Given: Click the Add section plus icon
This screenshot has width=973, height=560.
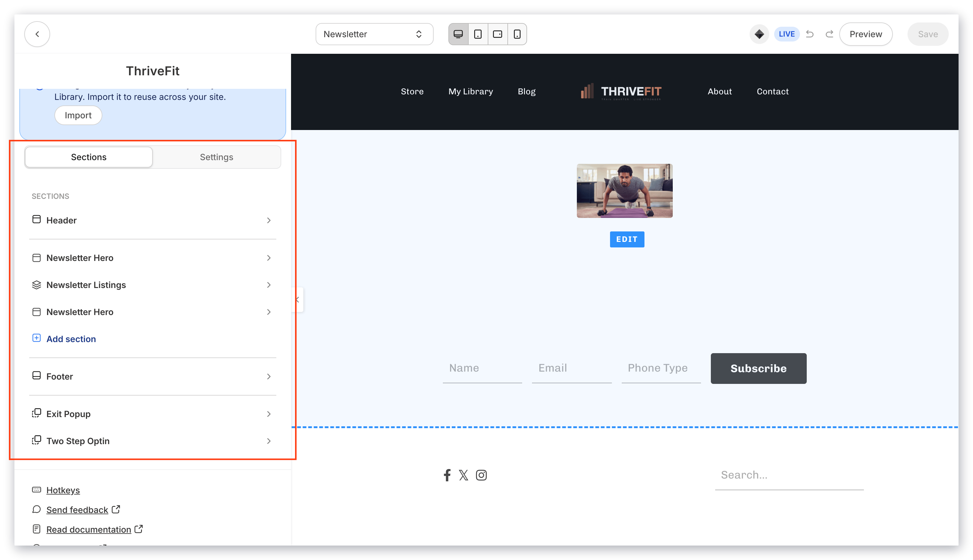Looking at the screenshot, I should click(x=37, y=338).
